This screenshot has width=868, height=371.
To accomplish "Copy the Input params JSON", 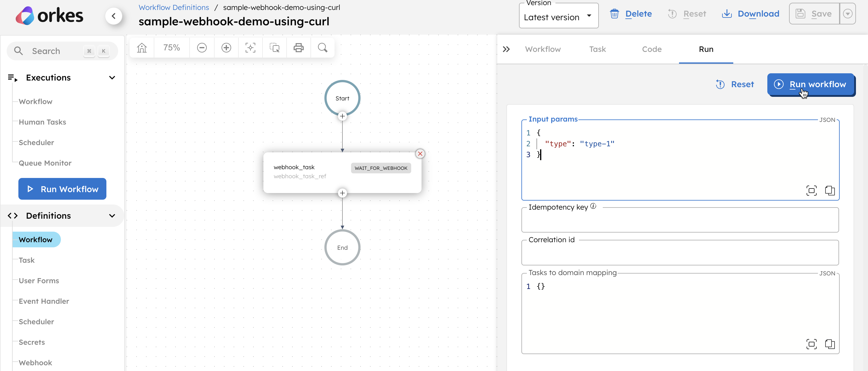I will coord(830,191).
